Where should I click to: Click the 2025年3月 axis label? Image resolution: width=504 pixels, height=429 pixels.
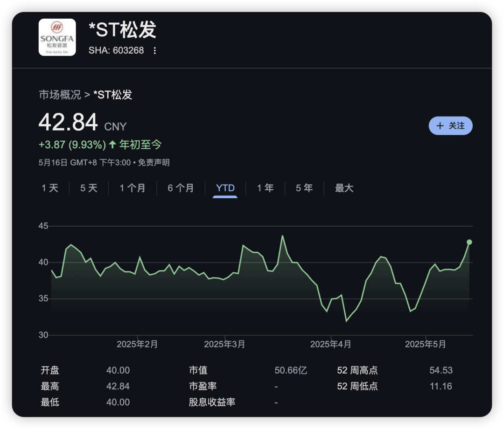click(x=224, y=344)
